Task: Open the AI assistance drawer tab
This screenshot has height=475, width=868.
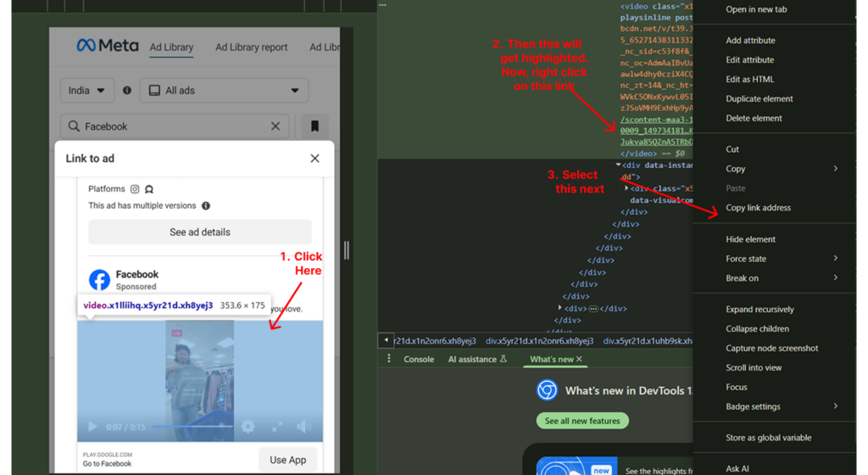Action: point(476,359)
